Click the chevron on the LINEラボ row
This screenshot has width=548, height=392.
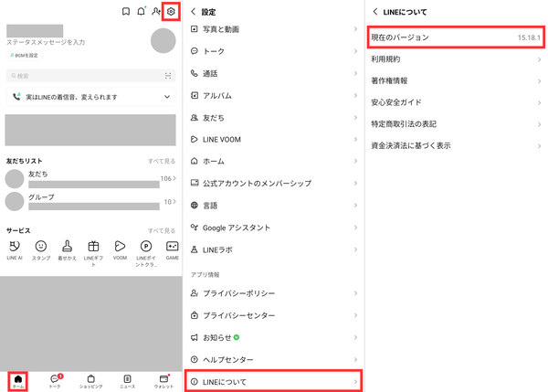355,249
